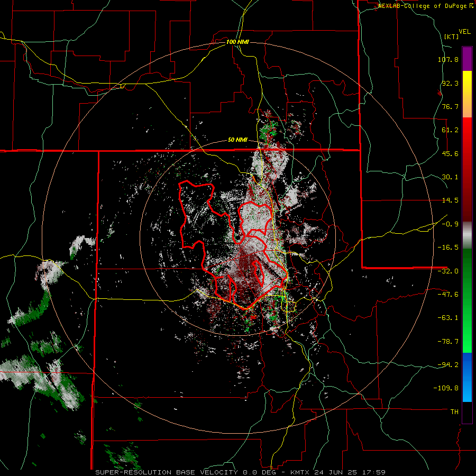The image size is (476, 476).
Task: Click the SUPER-RESOLUTION BASE VELOCITY caption text
Action: 167,472
